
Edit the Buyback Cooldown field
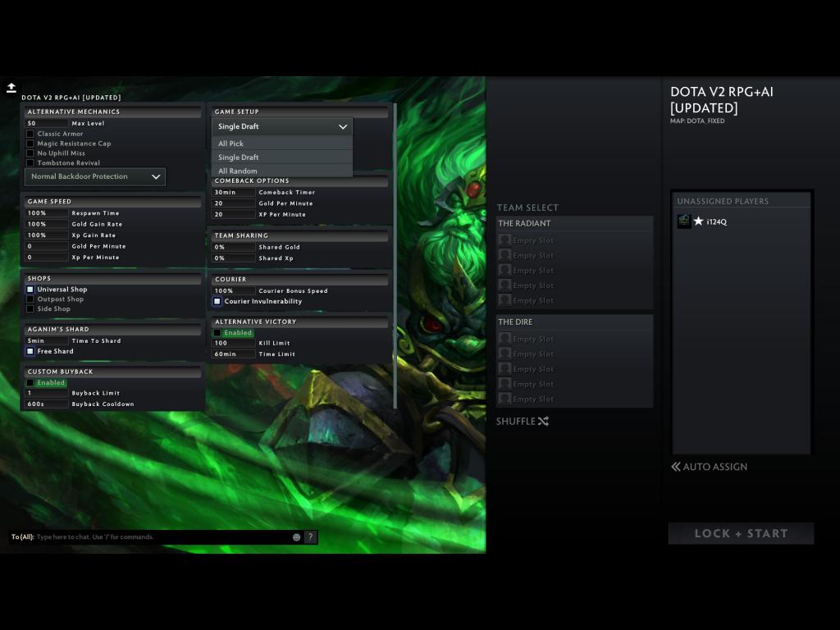(x=46, y=404)
